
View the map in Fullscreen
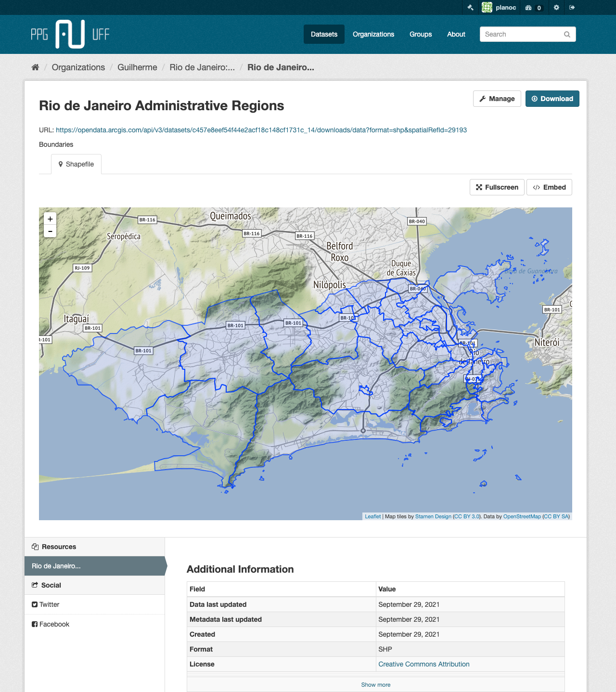497,187
